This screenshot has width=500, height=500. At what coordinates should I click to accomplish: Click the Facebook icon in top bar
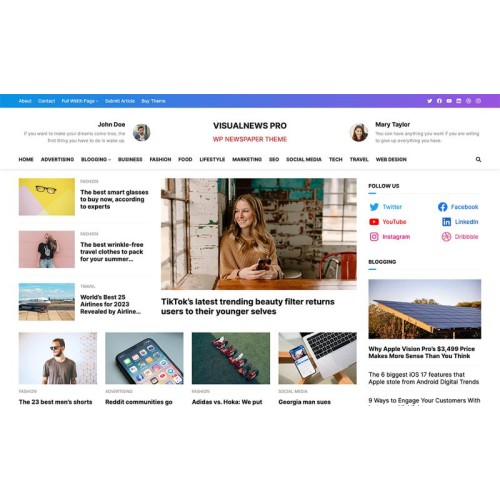[439, 101]
